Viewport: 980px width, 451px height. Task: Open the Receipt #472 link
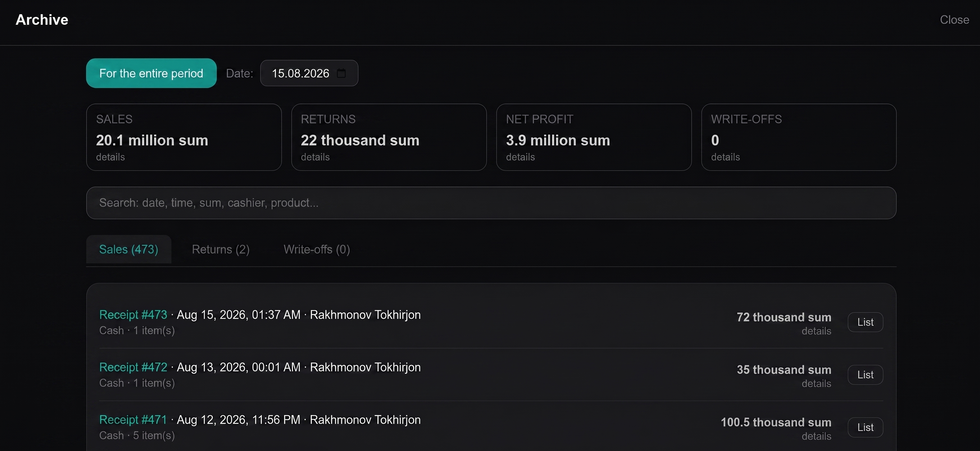pos(133,367)
